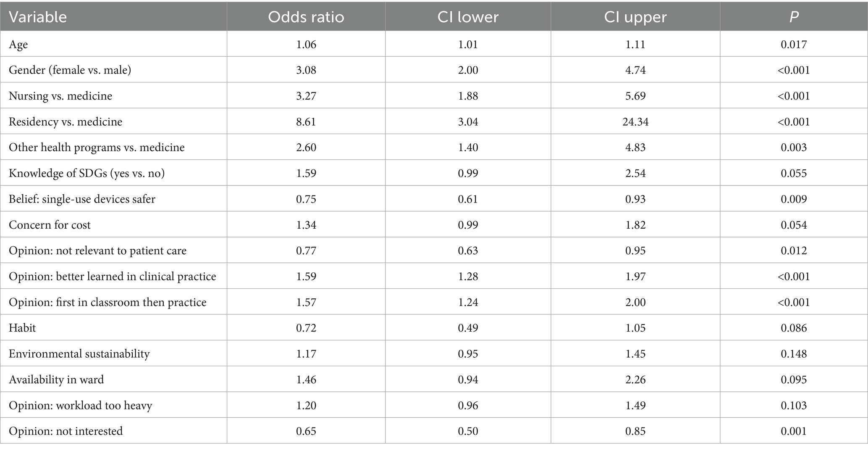
Task: Select the Concern for cost row
Action: click(x=50, y=225)
